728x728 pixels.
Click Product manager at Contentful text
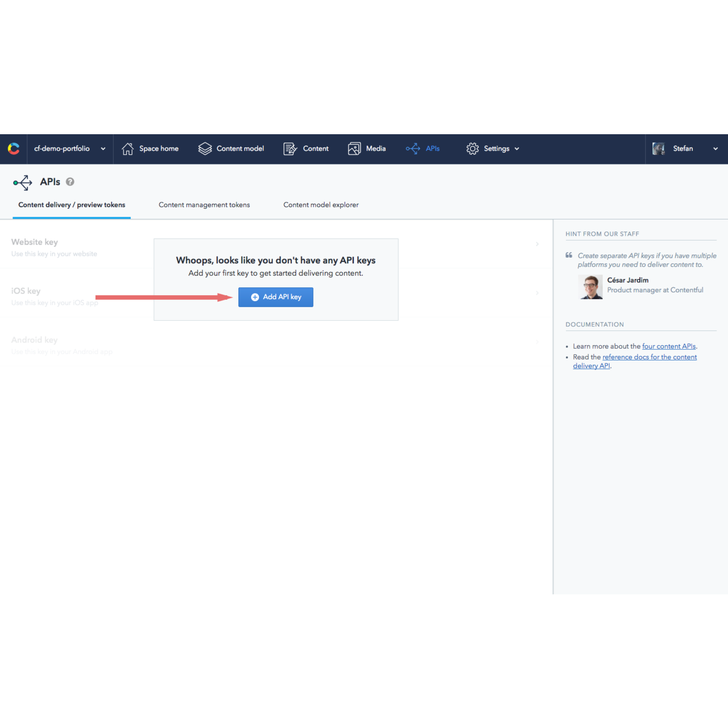tap(655, 290)
